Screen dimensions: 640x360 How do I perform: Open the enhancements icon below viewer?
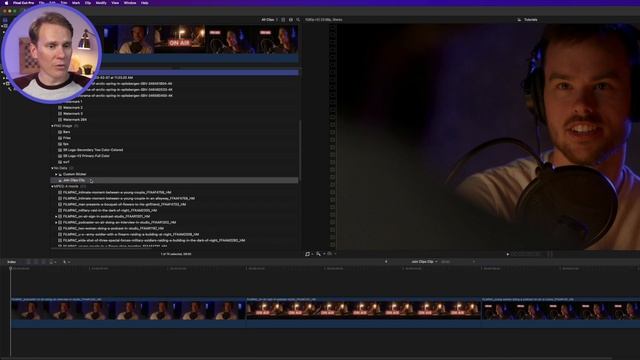click(x=320, y=254)
